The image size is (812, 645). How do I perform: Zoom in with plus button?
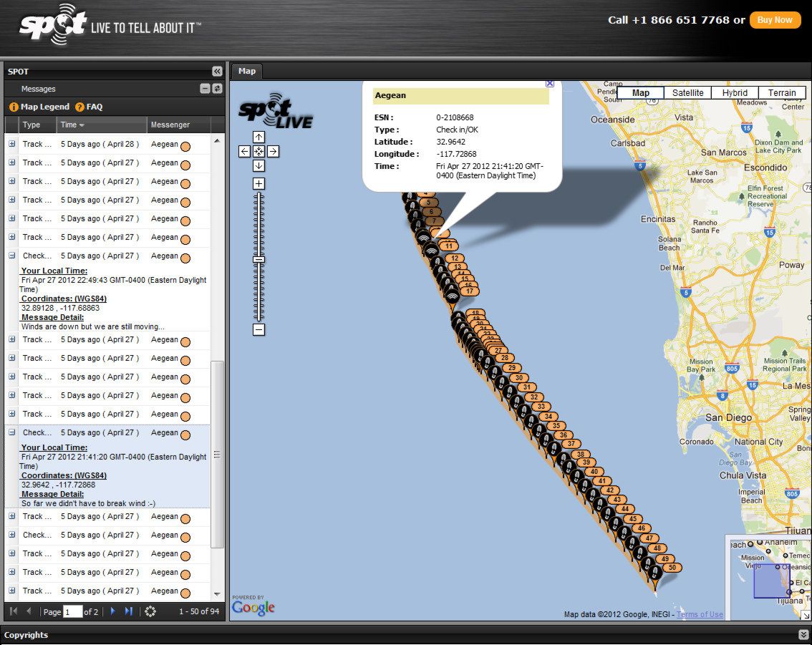(x=259, y=184)
